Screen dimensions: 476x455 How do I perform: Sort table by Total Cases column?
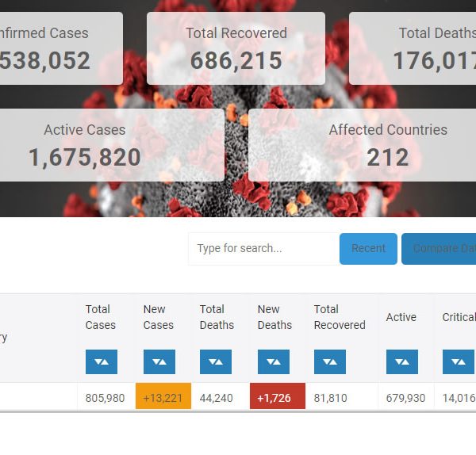coord(102,361)
